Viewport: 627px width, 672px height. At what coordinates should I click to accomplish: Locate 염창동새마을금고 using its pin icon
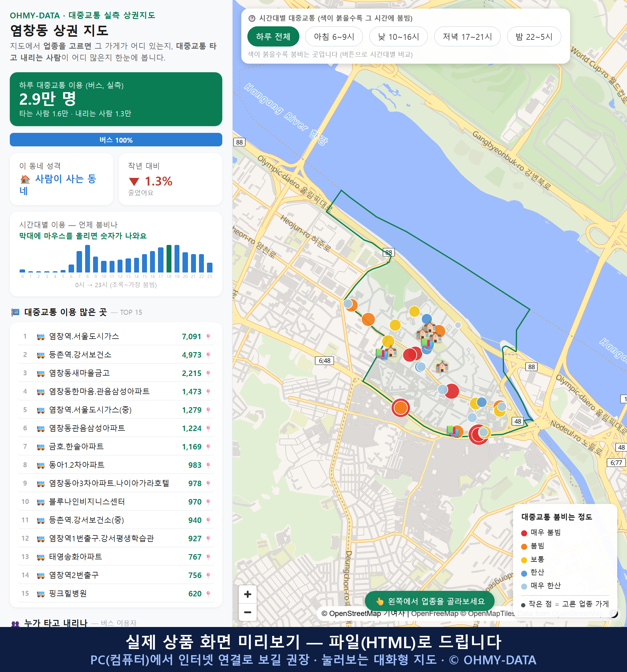click(208, 373)
